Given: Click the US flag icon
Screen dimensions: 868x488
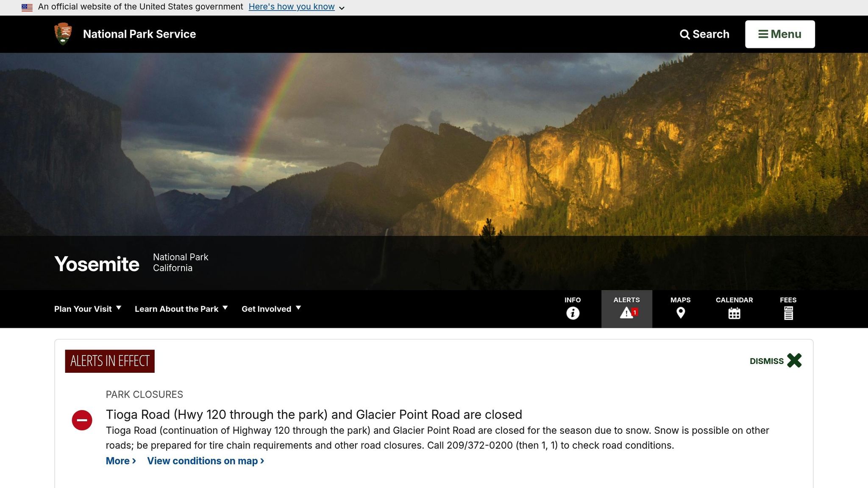Looking at the screenshot, I should (27, 7).
